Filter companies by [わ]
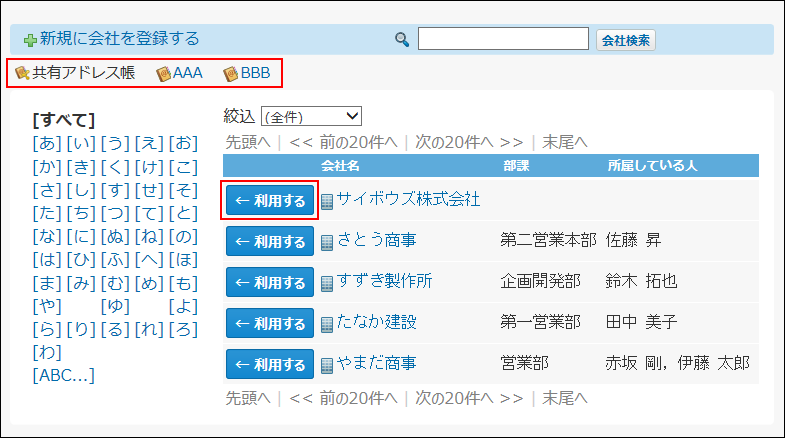Image resolution: width=785 pixels, height=438 pixels. [x=47, y=353]
